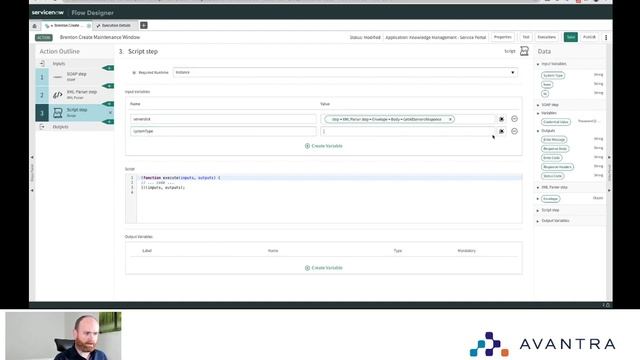Open the Properties dialog

(x=502, y=37)
